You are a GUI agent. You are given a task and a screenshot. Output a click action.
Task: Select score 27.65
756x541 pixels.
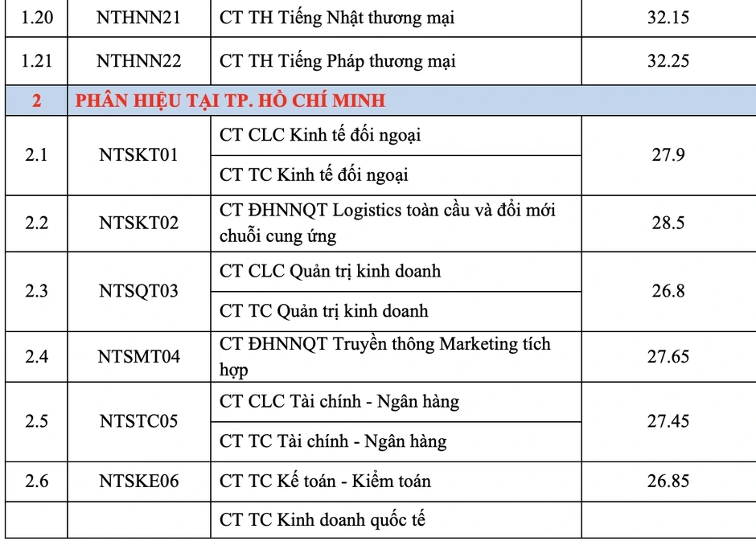tap(668, 357)
